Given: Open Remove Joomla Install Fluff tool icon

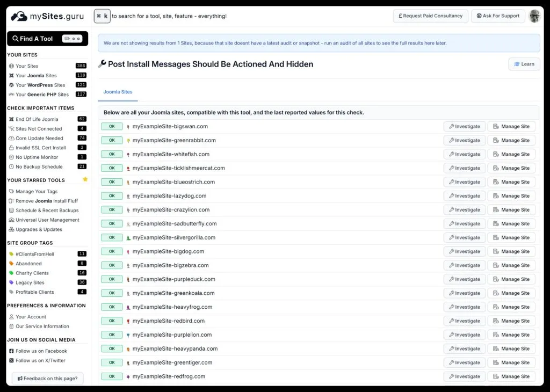Looking at the screenshot, I should (x=10, y=200).
